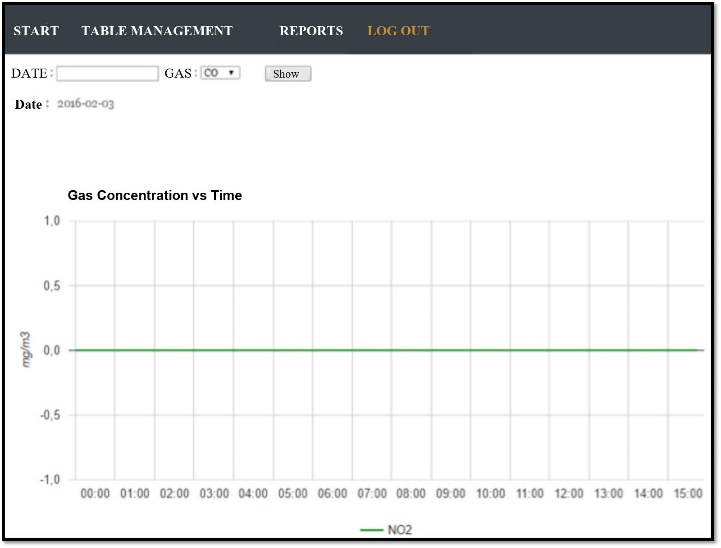
Task: Select the 15:00 time axis label
Action: (x=687, y=494)
